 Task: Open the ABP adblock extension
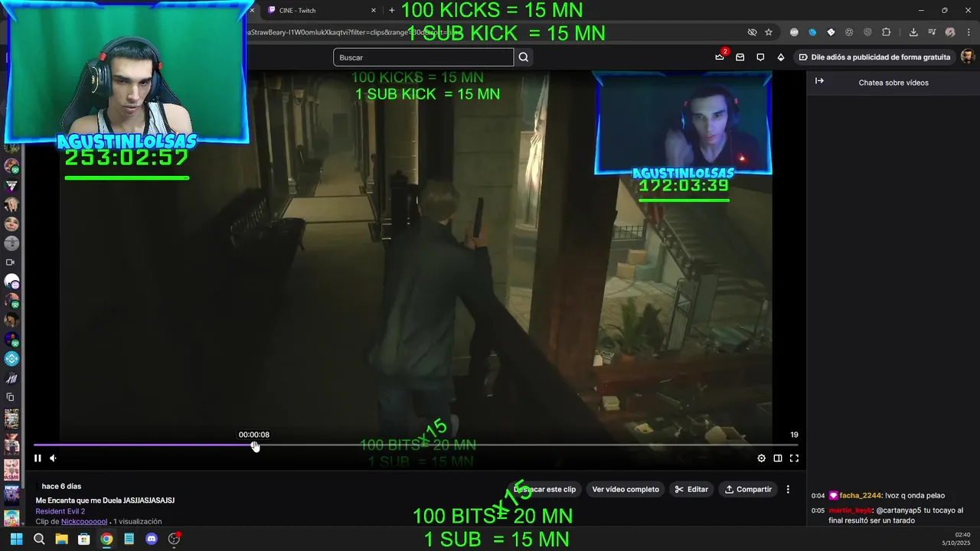tap(794, 32)
